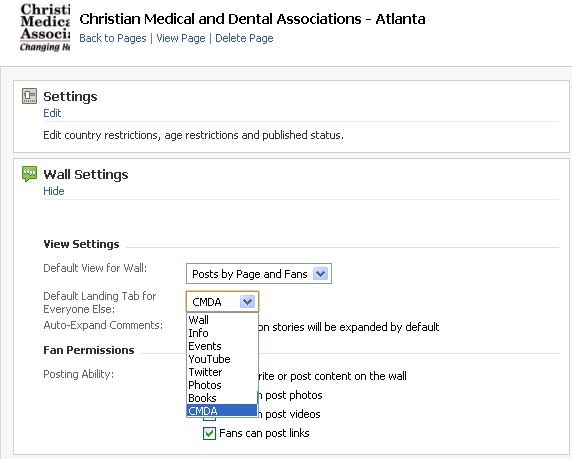Click the Delete Page link
The image size is (572, 459).
[x=244, y=38]
